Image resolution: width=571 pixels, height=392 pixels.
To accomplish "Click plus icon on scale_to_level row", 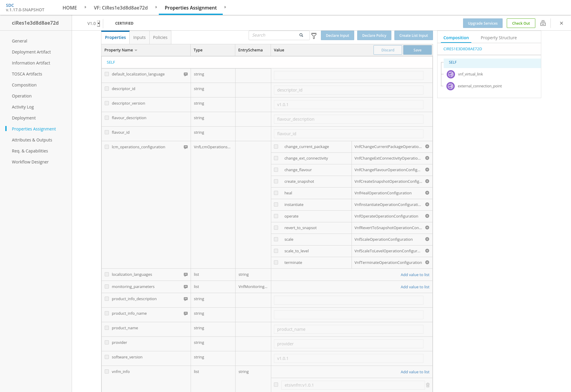I will coord(427,251).
